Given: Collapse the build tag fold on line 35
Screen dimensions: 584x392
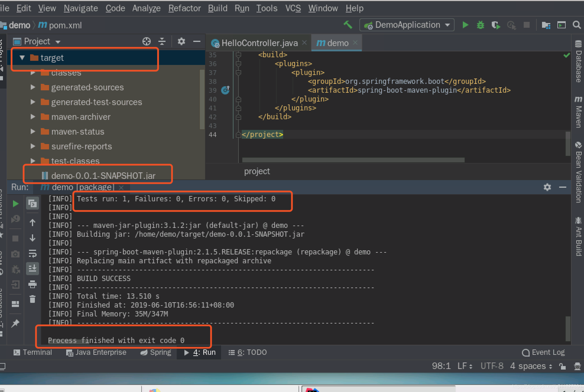Looking at the screenshot, I should [238, 55].
